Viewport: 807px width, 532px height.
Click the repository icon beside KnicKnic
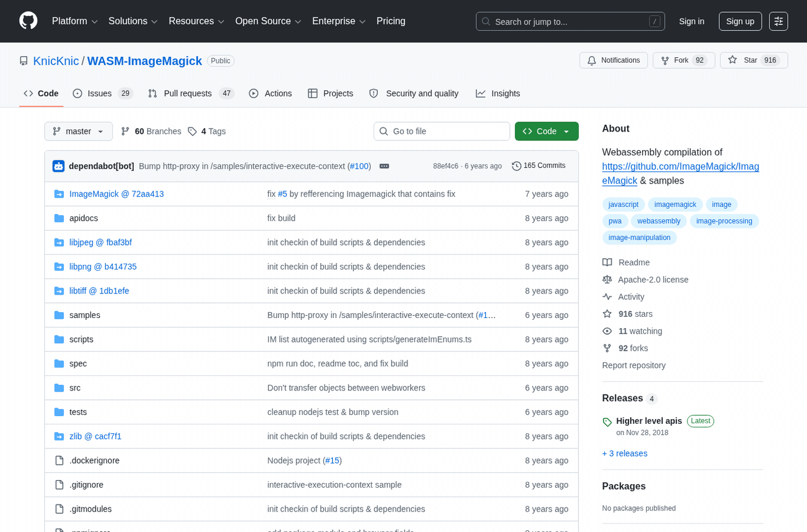[24, 61]
